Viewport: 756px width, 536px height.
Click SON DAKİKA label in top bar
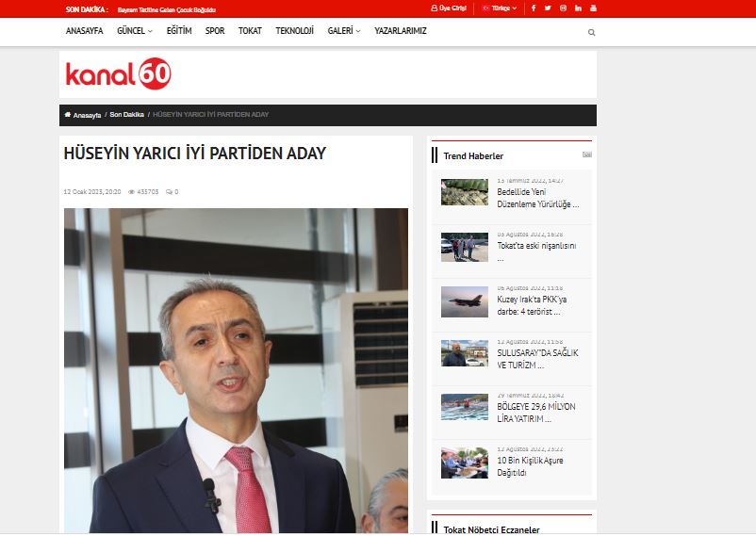coord(87,9)
